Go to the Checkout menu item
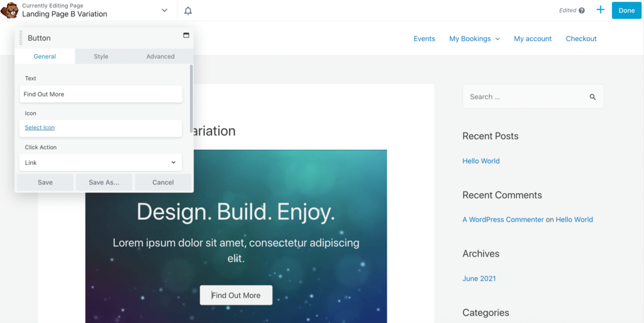644x323 pixels. click(x=581, y=38)
